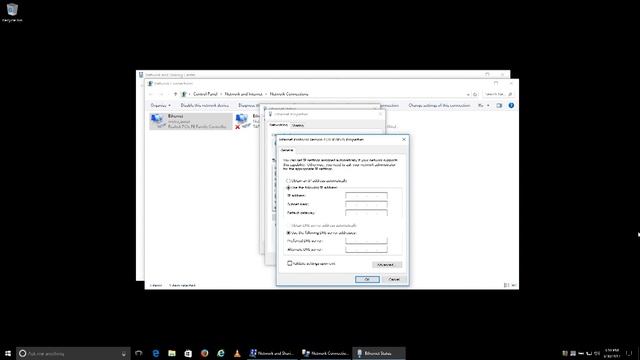The height and width of the screenshot is (360, 640).
Task: Open Task View from the taskbar
Action: pyautogui.click(x=139, y=353)
